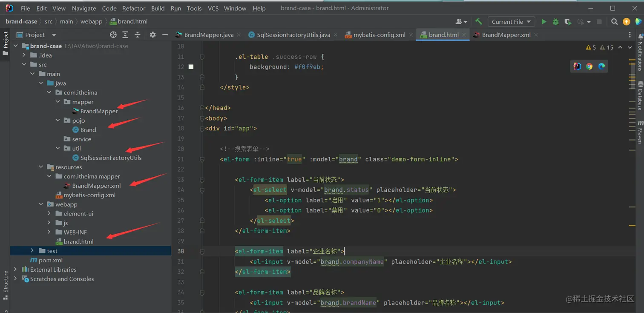
Task: Collapse all in Project tree
Action: point(138,35)
